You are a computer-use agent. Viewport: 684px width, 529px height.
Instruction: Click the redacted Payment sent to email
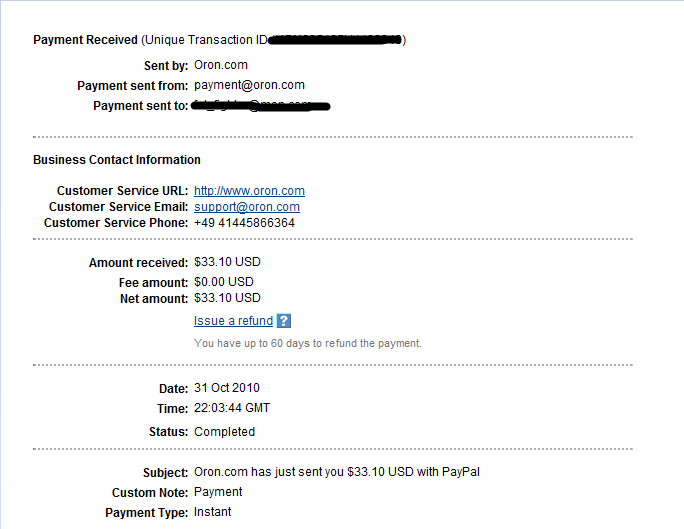coord(261,105)
